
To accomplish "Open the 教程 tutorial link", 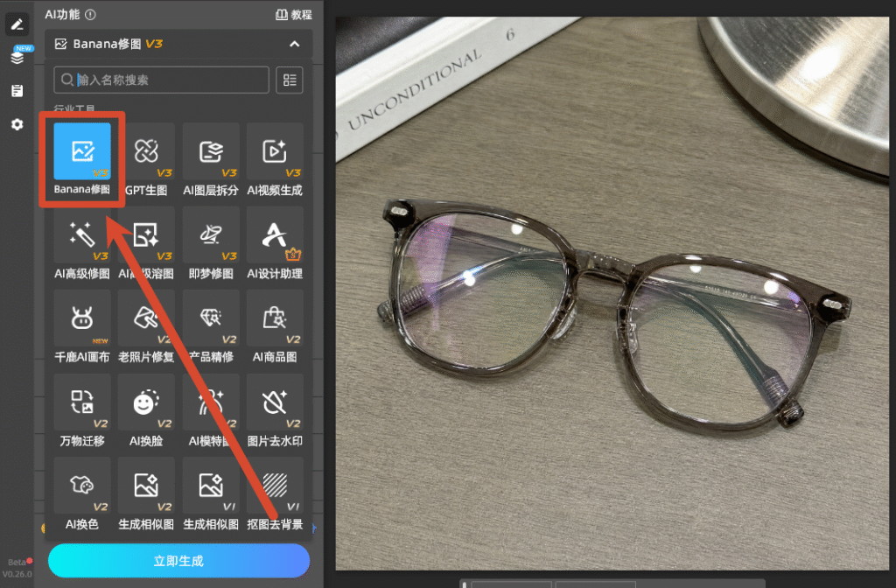I will pos(294,15).
